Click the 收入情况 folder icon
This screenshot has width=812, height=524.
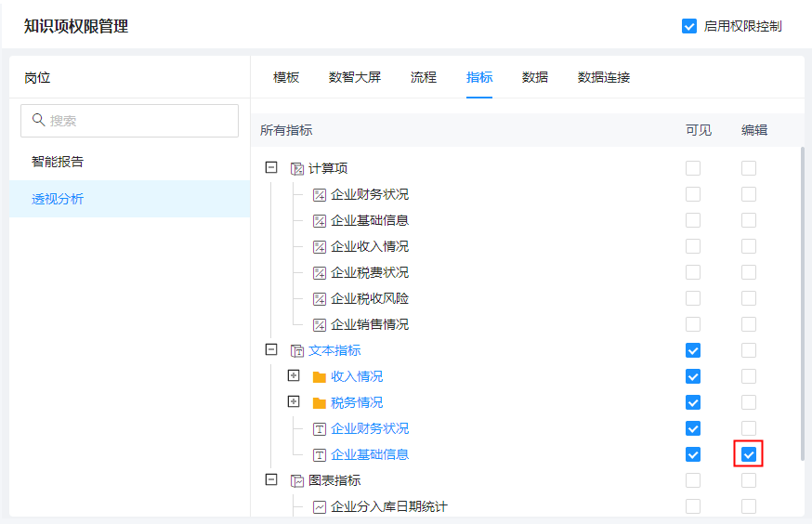(320, 376)
